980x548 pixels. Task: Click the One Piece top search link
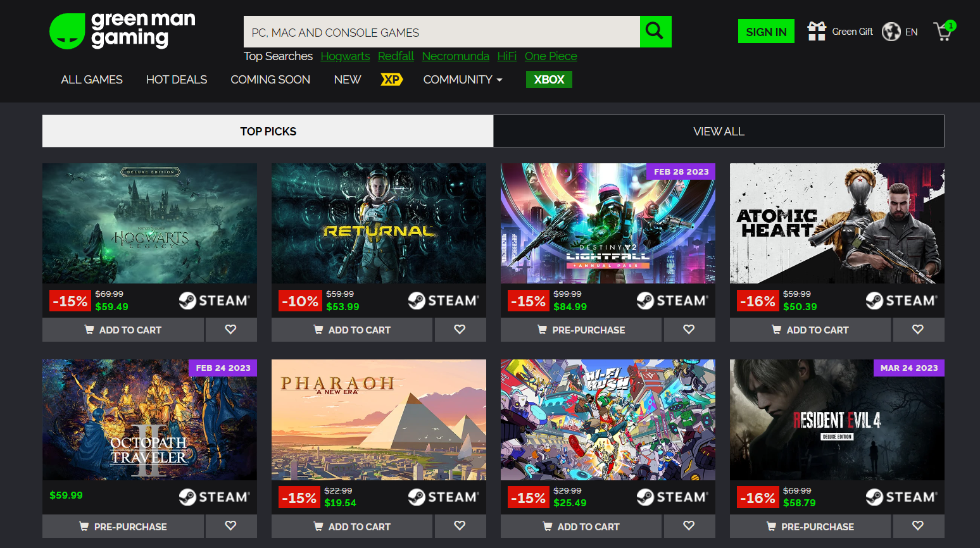551,56
